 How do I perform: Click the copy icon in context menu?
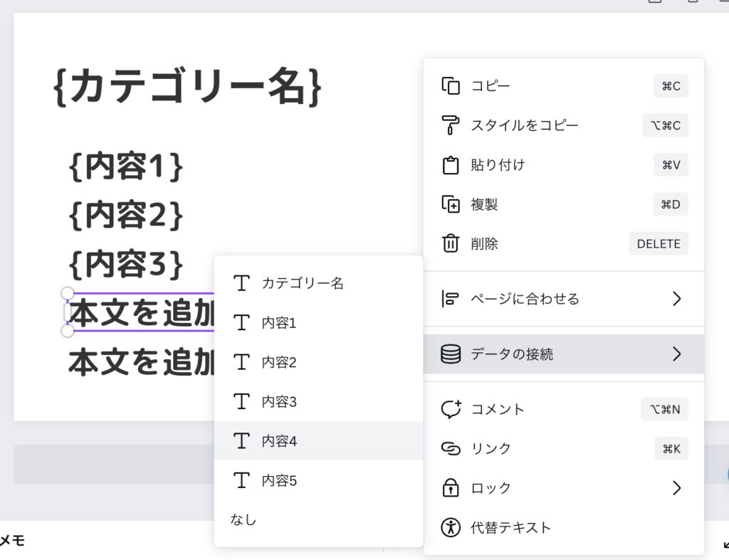pos(451,86)
